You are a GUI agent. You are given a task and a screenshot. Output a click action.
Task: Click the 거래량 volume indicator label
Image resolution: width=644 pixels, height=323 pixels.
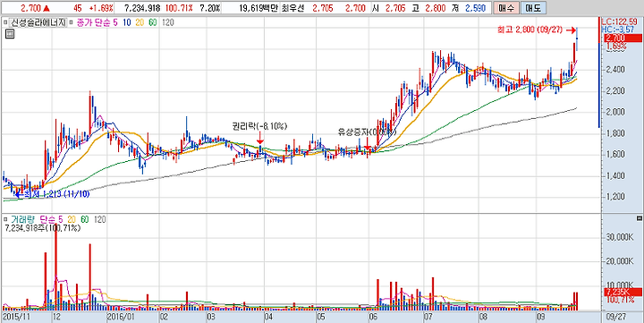23,219
